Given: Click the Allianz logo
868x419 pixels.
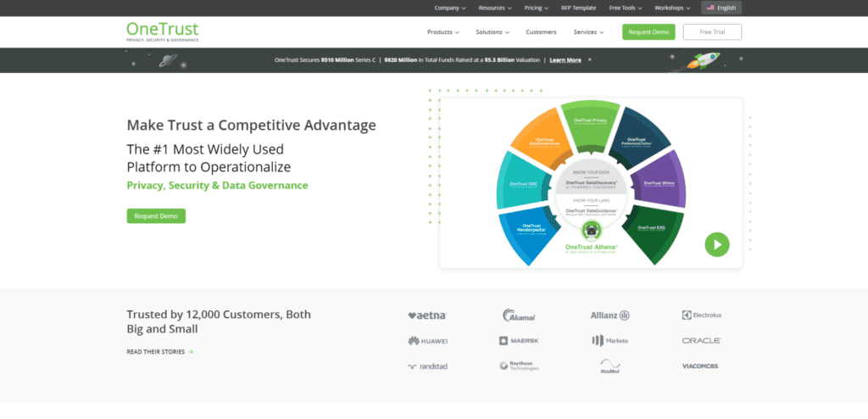Looking at the screenshot, I should pos(610,316).
